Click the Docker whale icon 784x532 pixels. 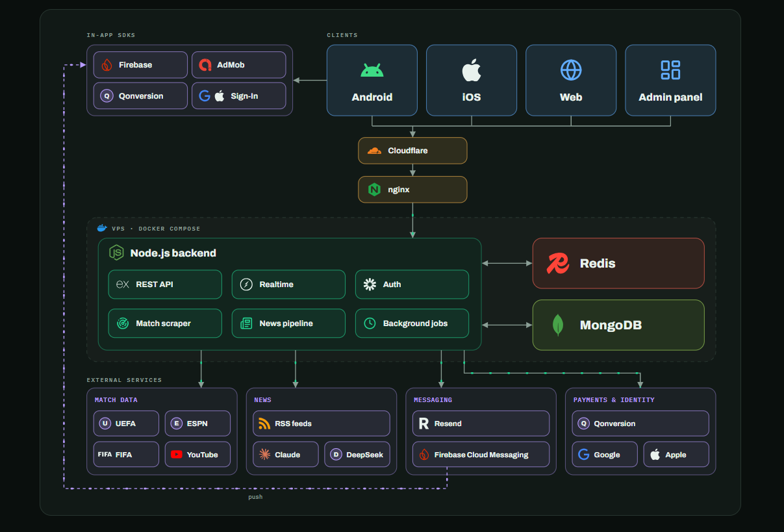tap(101, 228)
